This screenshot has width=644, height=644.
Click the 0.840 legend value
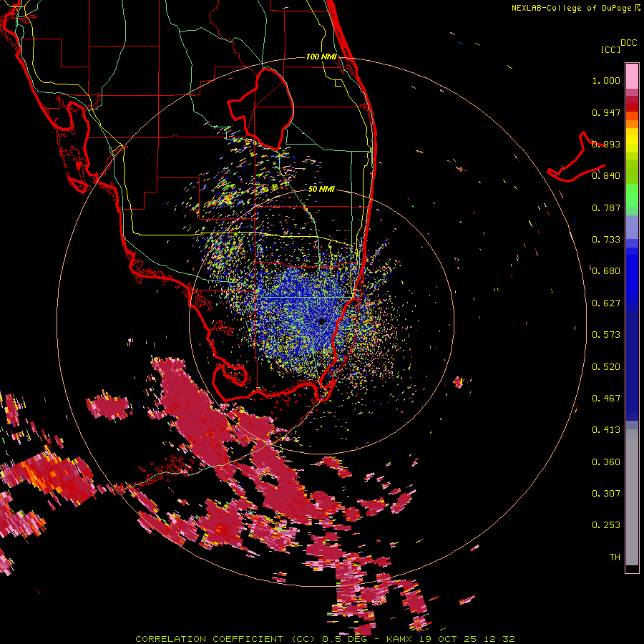click(x=606, y=176)
